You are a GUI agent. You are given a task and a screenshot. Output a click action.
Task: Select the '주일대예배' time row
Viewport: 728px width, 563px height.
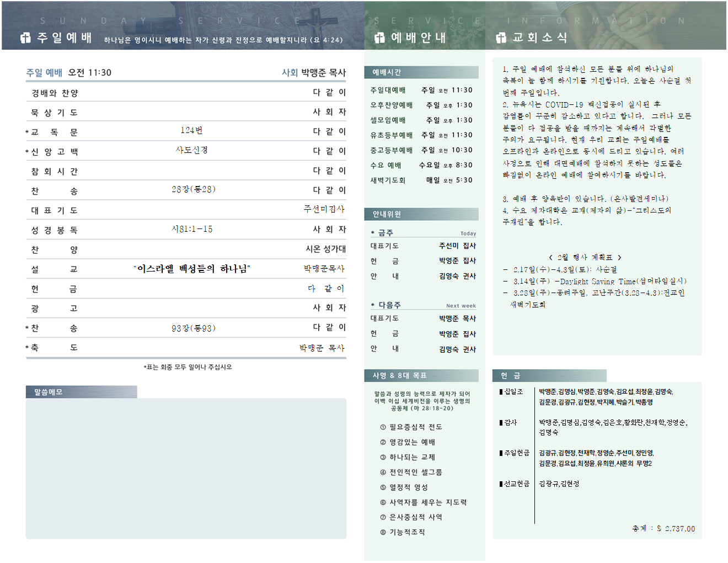click(421, 90)
